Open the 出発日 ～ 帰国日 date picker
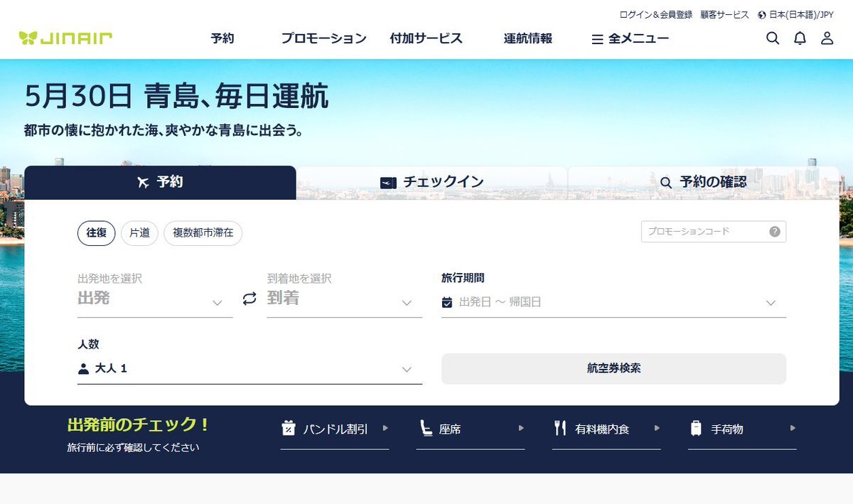This screenshot has height=504, width=853. point(613,302)
